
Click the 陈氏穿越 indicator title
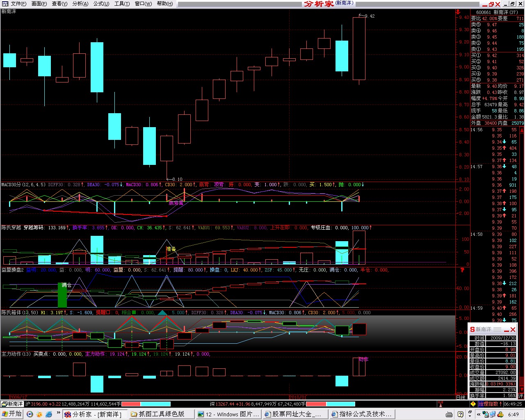[x=11, y=227]
